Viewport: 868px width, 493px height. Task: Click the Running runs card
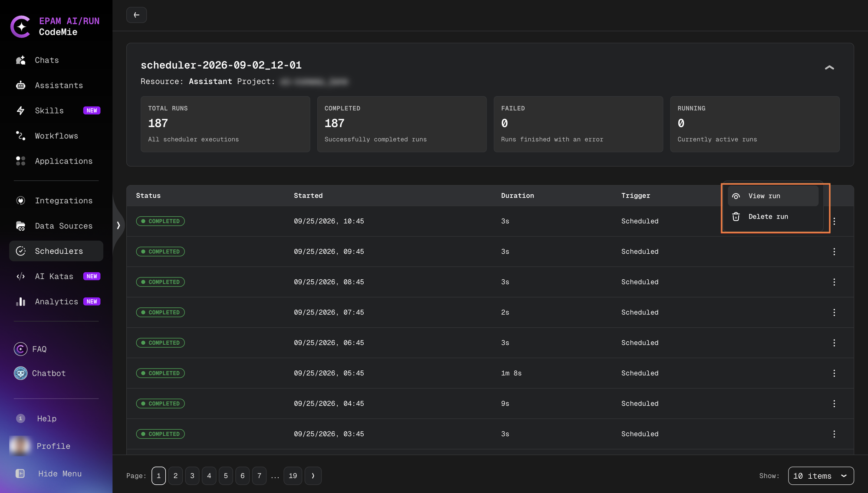755,124
